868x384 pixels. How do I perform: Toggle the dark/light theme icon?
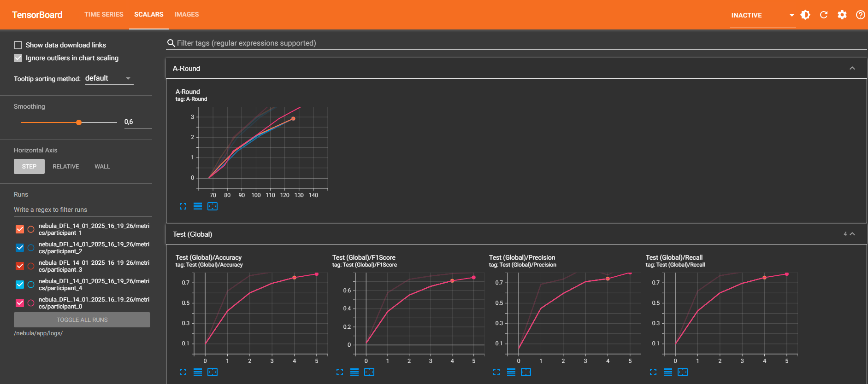click(805, 15)
